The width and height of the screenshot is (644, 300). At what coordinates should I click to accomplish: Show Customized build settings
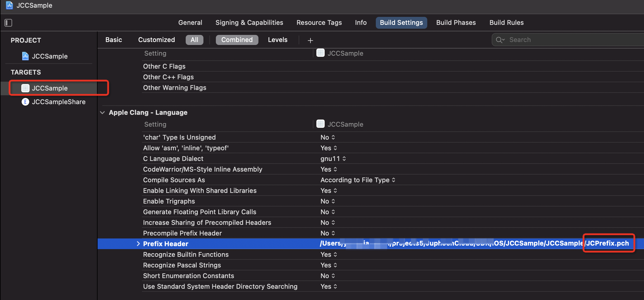coord(156,40)
